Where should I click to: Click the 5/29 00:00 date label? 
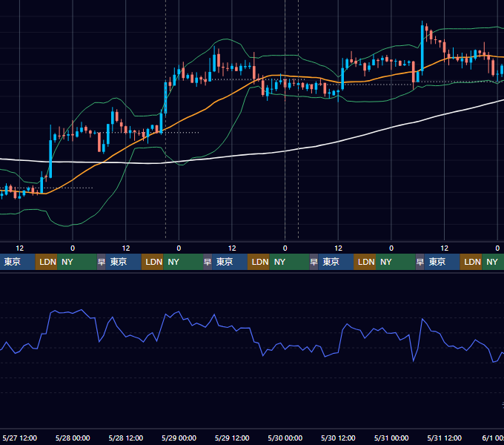point(179,438)
